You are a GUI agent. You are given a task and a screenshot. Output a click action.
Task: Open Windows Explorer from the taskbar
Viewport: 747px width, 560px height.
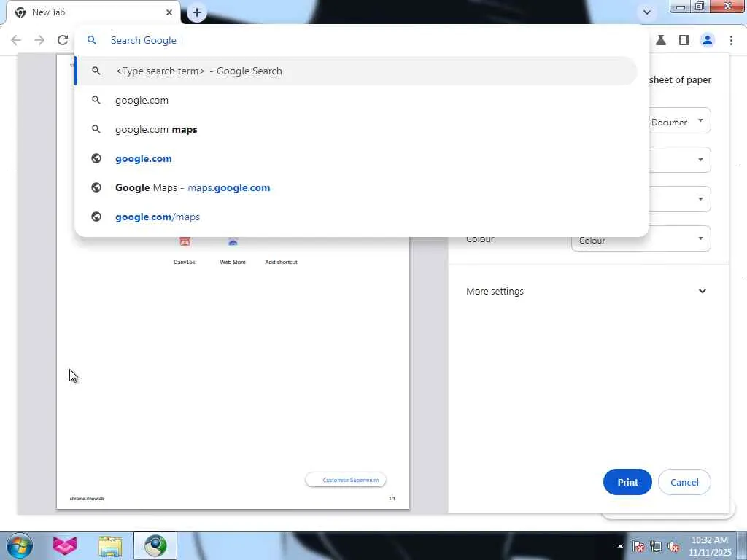pyautogui.click(x=110, y=545)
